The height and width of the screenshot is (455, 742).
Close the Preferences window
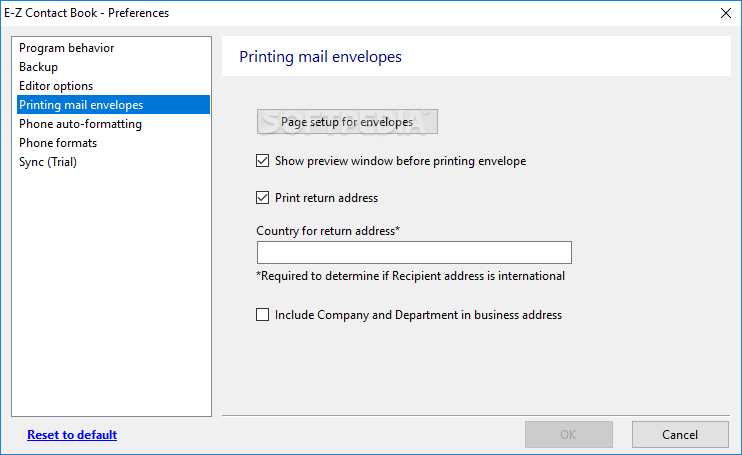click(x=726, y=13)
